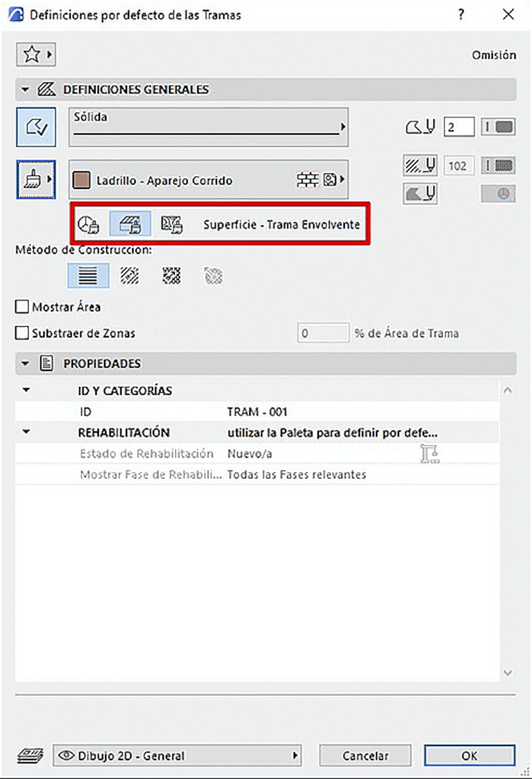
Task: Click the contour line pen icon
Action: (x=420, y=127)
